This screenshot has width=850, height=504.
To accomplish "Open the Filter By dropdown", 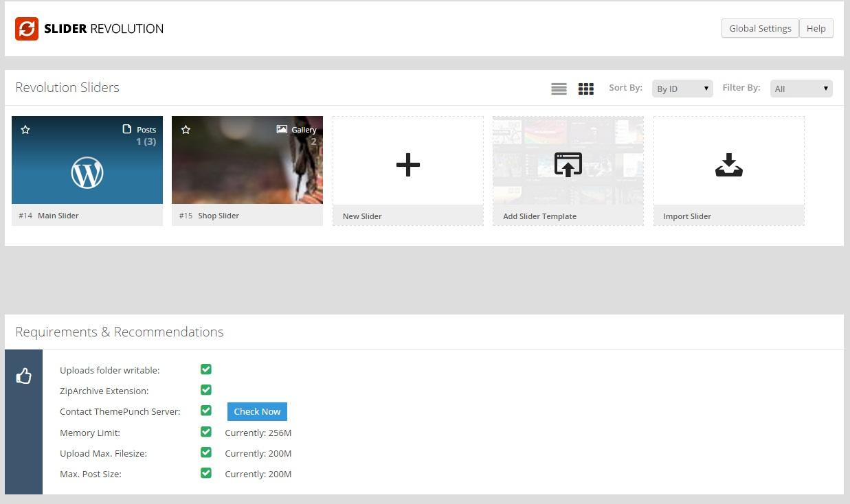I will point(801,89).
